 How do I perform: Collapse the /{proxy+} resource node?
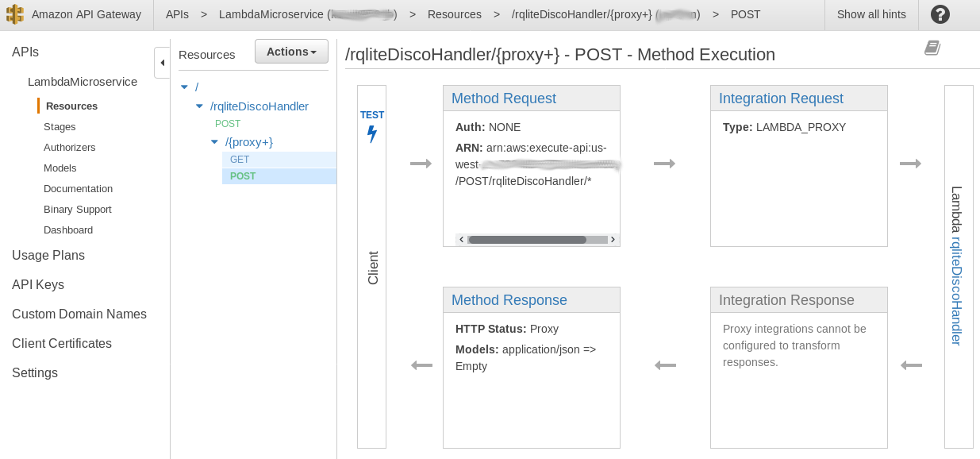click(x=213, y=141)
